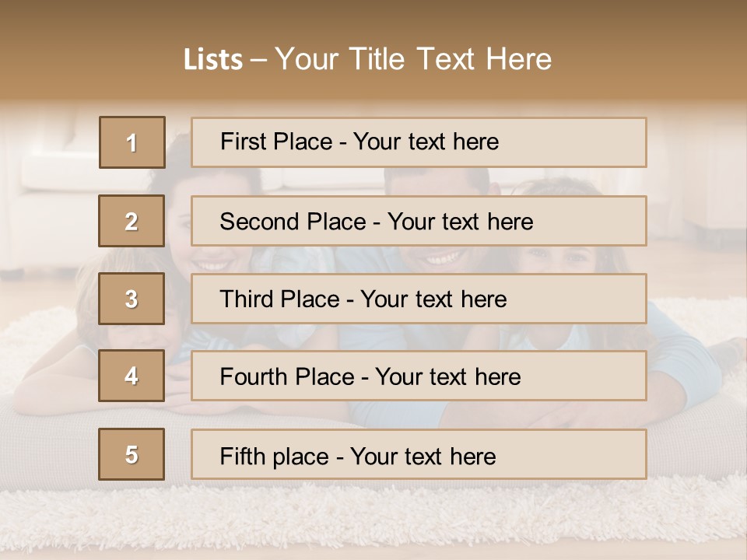
Task: Click the word "Lists" in the title
Action: (x=212, y=59)
